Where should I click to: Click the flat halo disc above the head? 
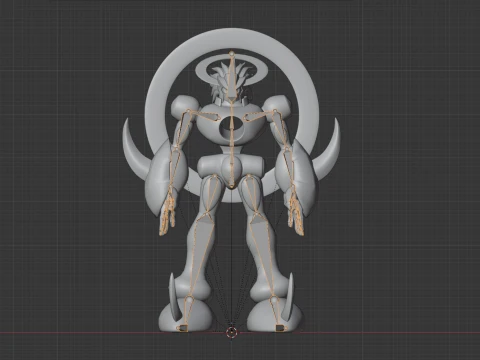click(201, 70)
